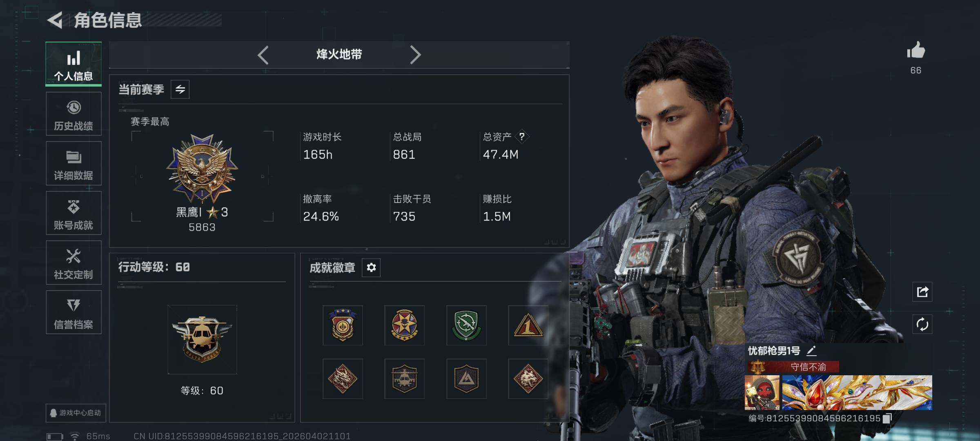Click the 游戏中心启动 button
Screen dimensions: 980x441
click(x=76, y=413)
